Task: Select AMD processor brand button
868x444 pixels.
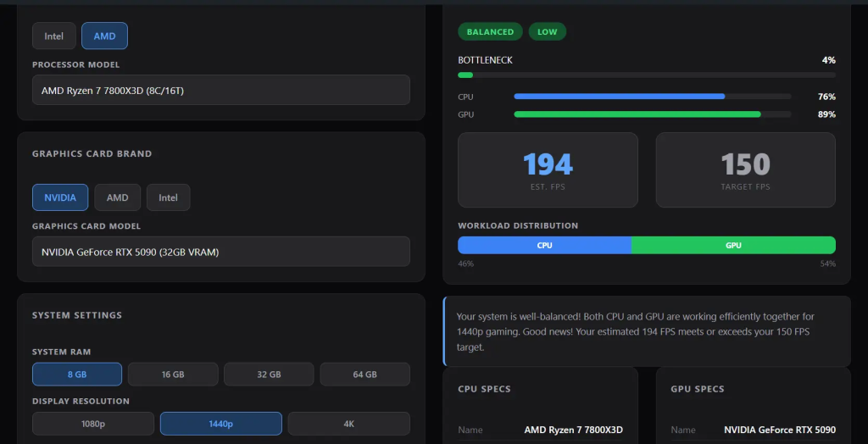Action: click(x=104, y=36)
